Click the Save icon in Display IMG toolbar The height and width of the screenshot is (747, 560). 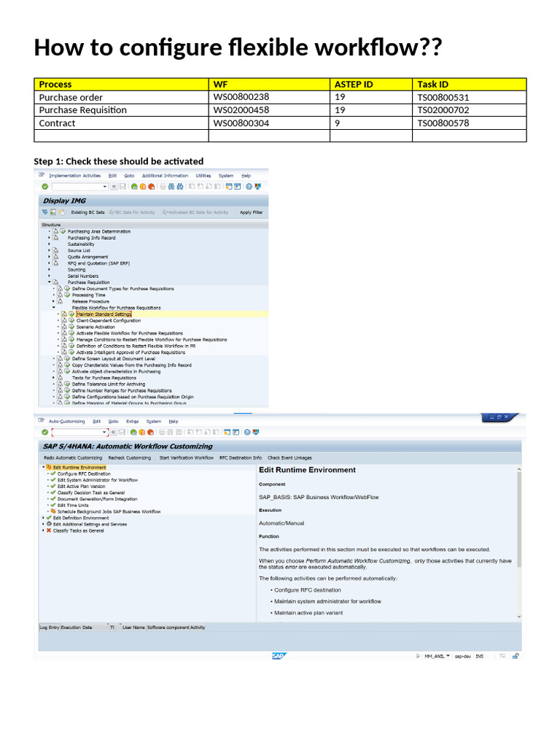click(122, 187)
